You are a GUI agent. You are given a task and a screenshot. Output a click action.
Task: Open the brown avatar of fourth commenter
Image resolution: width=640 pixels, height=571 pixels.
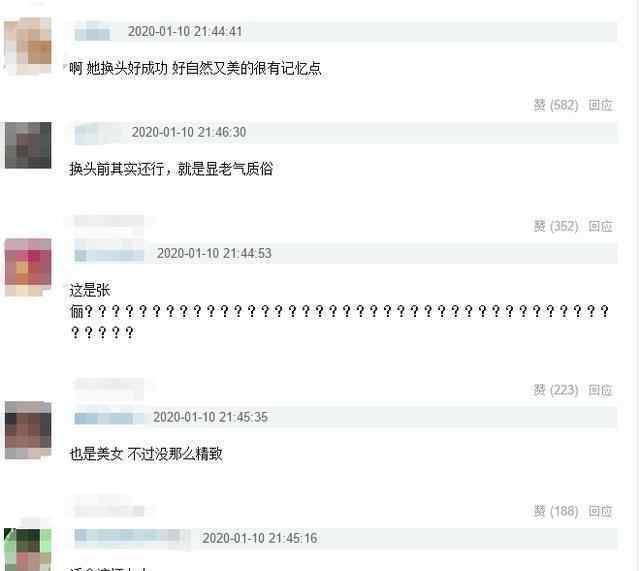(x=28, y=430)
